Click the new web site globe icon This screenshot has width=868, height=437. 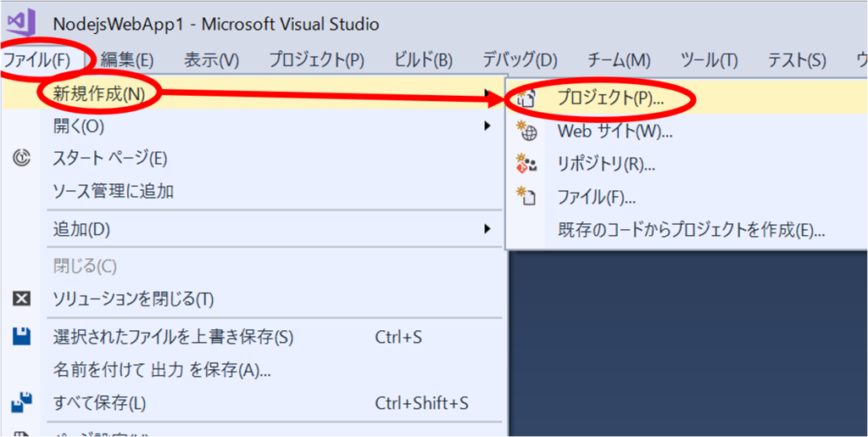click(x=526, y=132)
